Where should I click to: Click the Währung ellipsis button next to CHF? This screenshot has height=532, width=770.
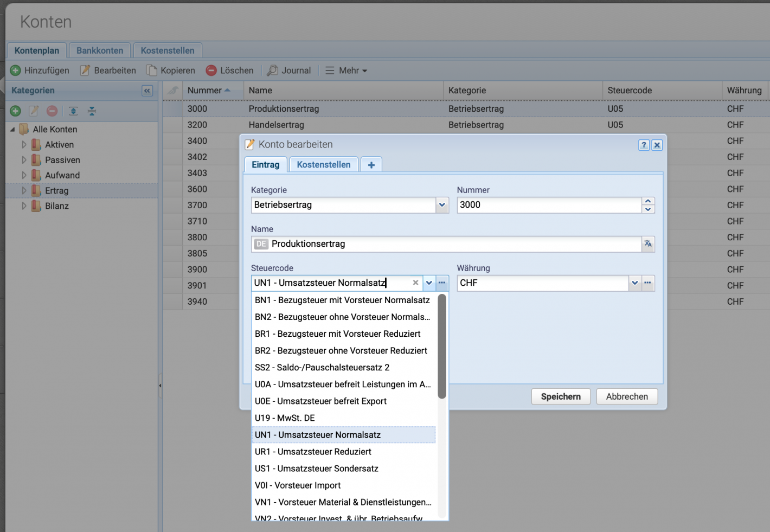pyautogui.click(x=648, y=283)
